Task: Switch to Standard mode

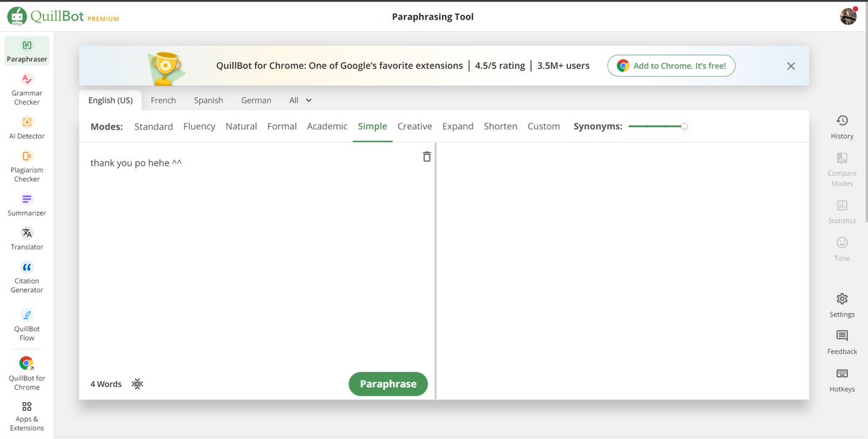Action: click(153, 126)
